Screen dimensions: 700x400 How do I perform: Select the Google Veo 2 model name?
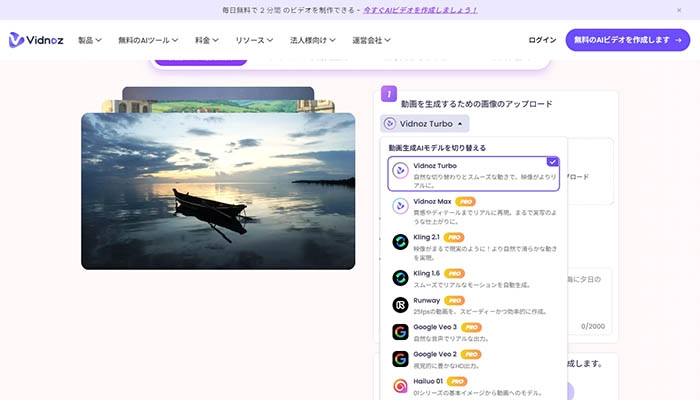[435, 354]
